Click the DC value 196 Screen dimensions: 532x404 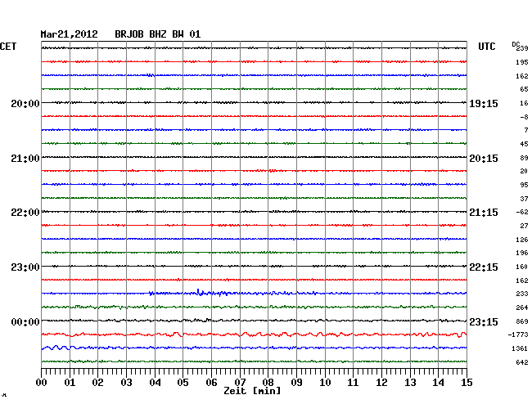522,253
